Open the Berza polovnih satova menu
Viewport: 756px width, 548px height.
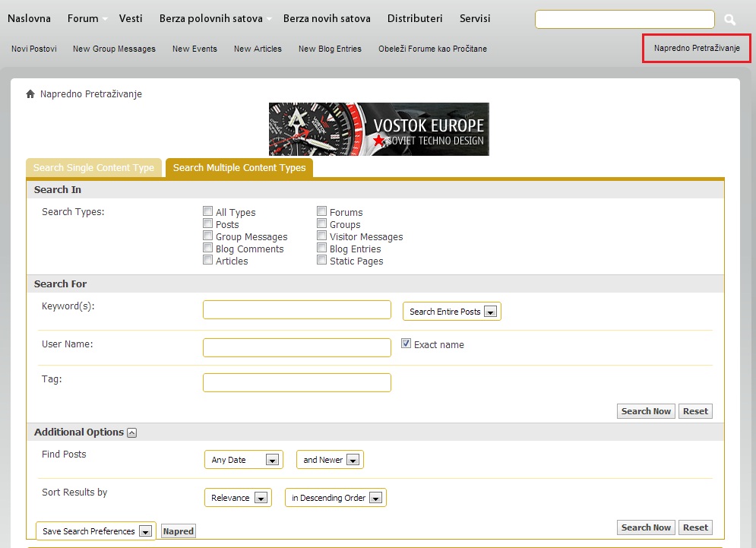(210, 18)
